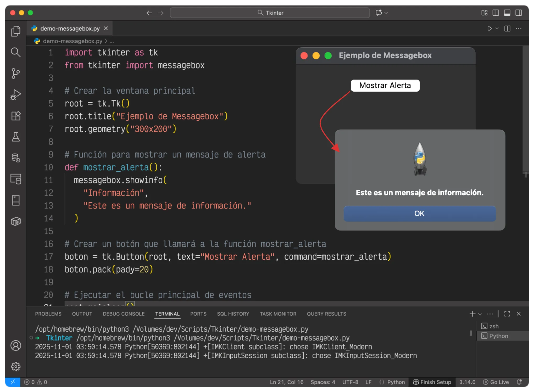The height and width of the screenshot is (392, 534).
Task: Click Finish Setup in the status bar
Action: (432, 382)
